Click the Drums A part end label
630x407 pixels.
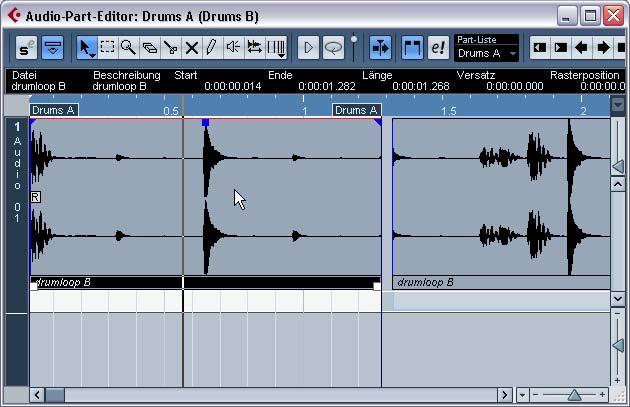pos(356,110)
